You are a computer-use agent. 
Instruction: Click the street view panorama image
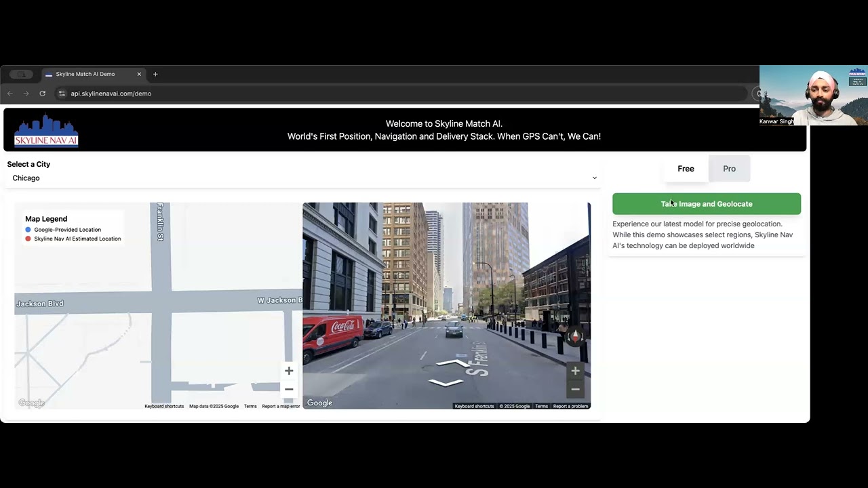446,306
